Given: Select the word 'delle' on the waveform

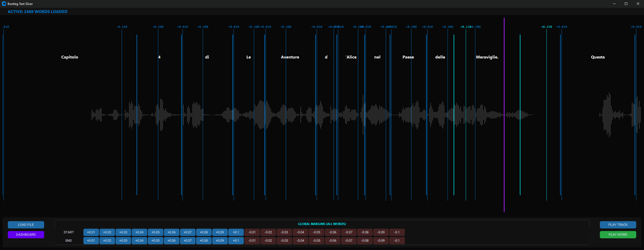Looking at the screenshot, I should pyautogui.click(x=440, y=57).
